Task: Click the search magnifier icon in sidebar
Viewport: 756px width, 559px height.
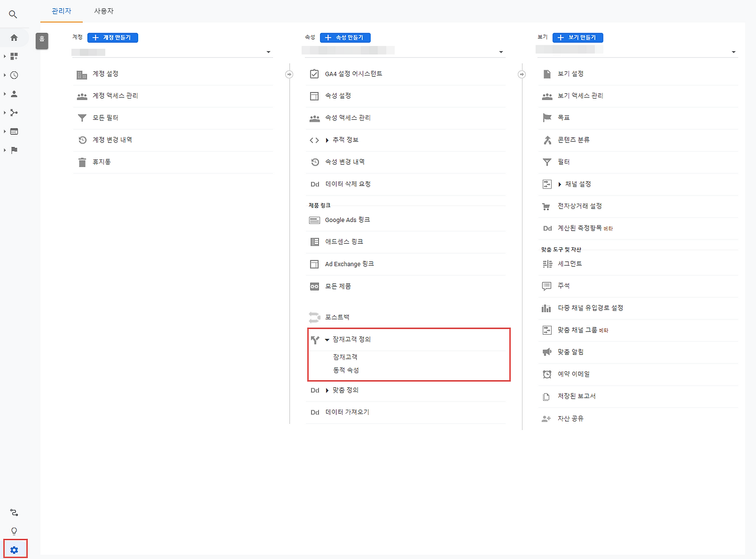Action: (x=13, y=15)
